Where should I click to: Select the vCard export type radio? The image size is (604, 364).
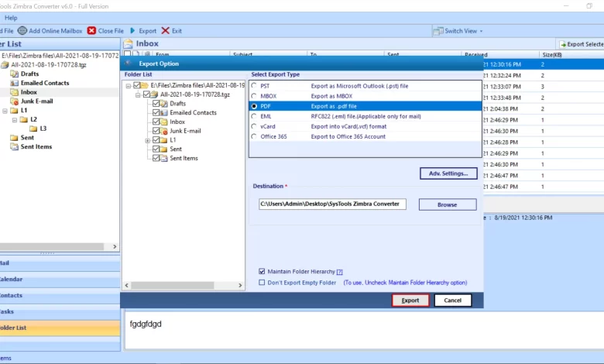(x=254, y=126)
